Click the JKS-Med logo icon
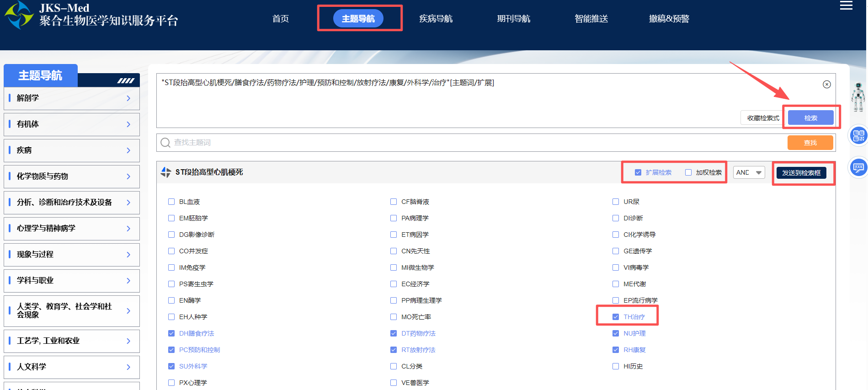The height and width of the screenshot is (390, 868). 19,15
